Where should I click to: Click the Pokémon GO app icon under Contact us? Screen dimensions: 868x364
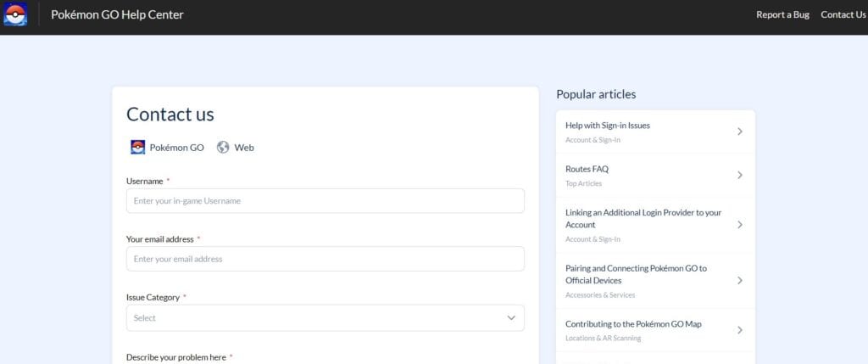pyautogui.click(x=138, y=148)
